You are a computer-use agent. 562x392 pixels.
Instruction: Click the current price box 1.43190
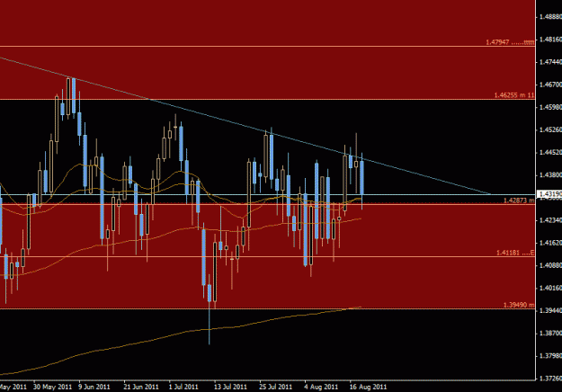coord(549,194)
